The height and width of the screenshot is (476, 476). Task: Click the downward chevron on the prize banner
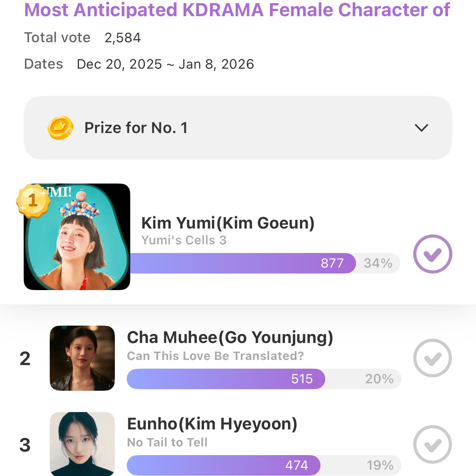click(x=421, y=127)
